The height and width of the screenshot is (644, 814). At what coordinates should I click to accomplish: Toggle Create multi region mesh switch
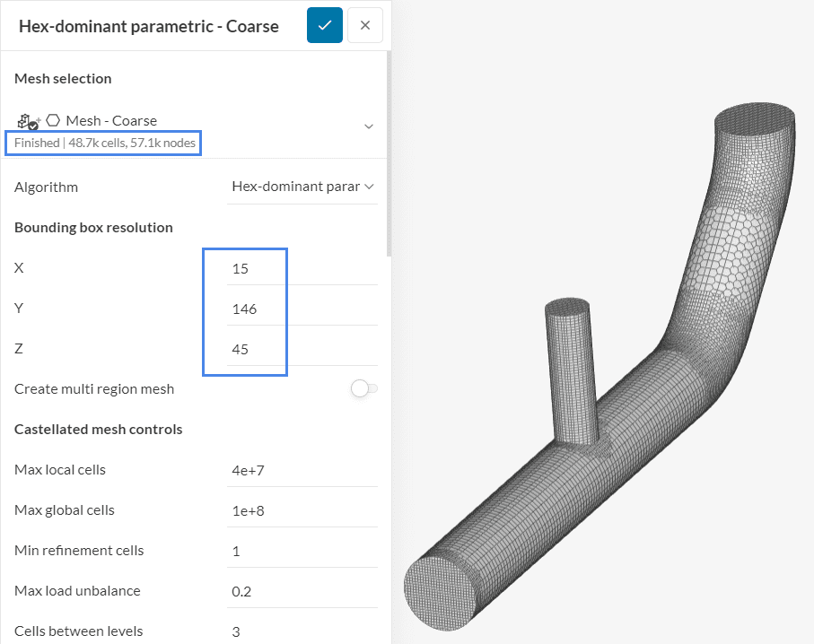(x=363, y=388)
